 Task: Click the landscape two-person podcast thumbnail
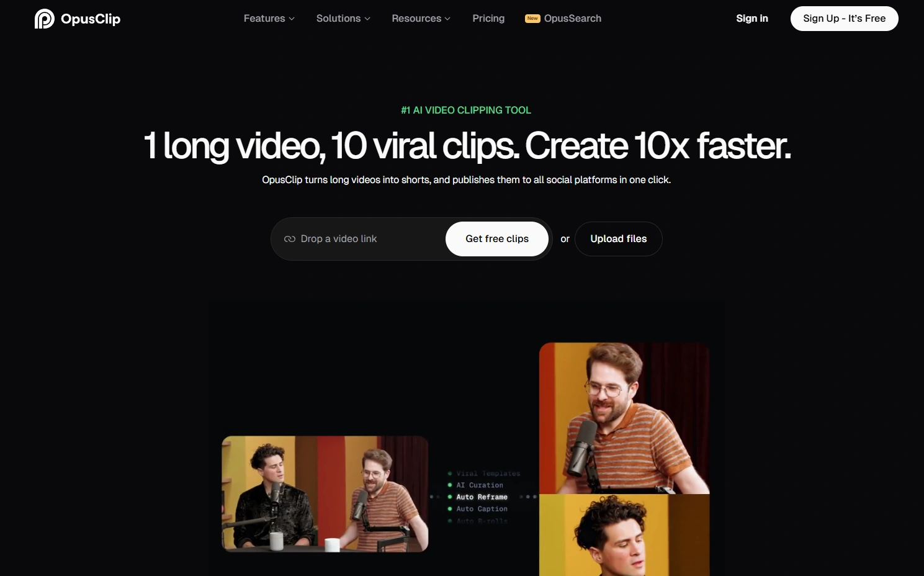325,494
